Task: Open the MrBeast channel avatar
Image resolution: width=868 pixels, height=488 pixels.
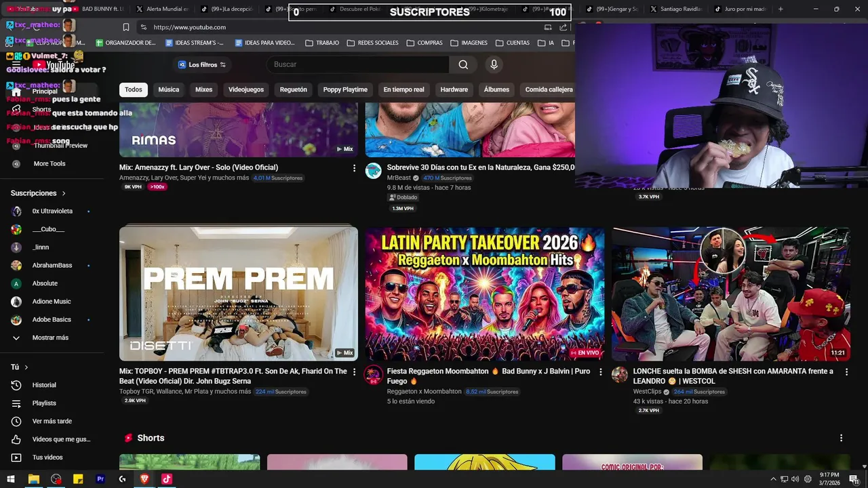Action: pyautogui.click(x=374, y=171)
